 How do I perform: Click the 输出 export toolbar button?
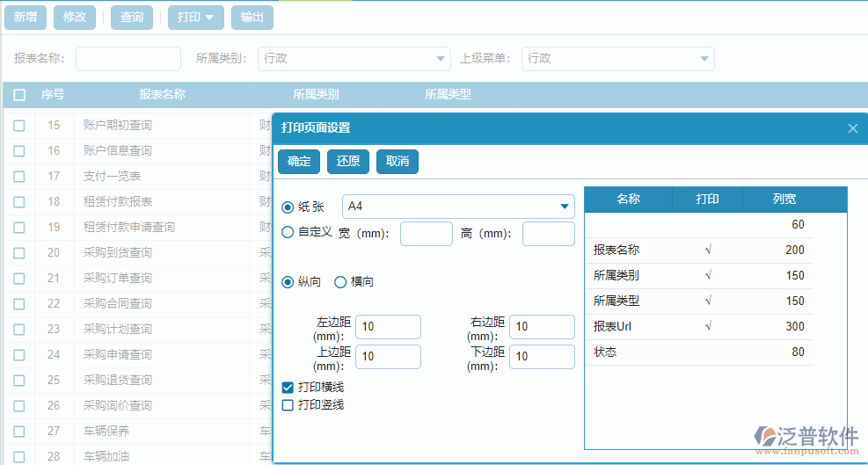252,18
